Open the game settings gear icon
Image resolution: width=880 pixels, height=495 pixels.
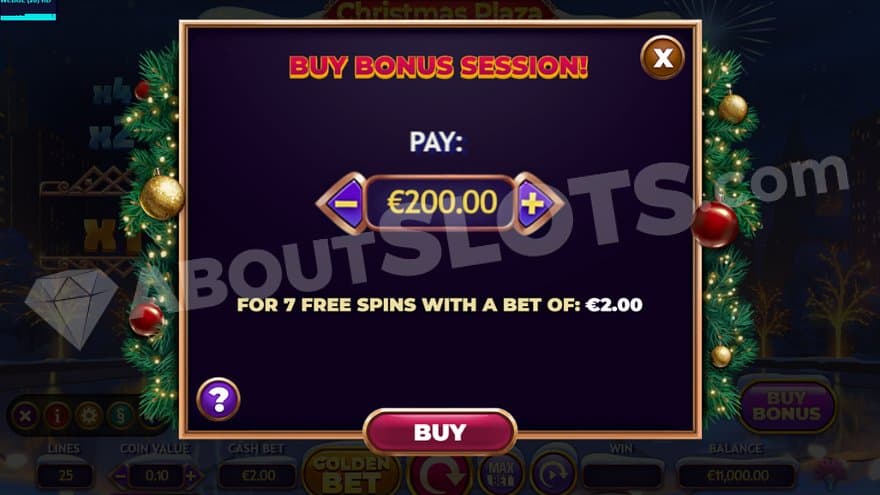click(89, 416)
